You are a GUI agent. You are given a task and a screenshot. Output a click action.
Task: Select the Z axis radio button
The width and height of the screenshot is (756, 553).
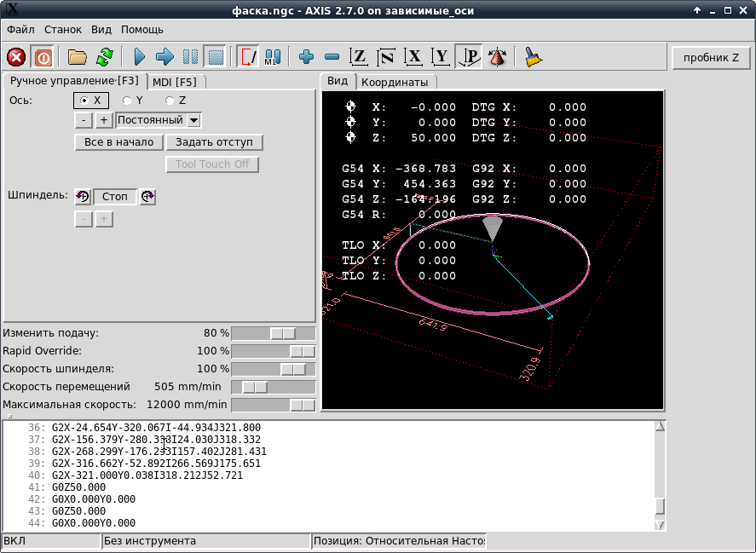(170, 101)
